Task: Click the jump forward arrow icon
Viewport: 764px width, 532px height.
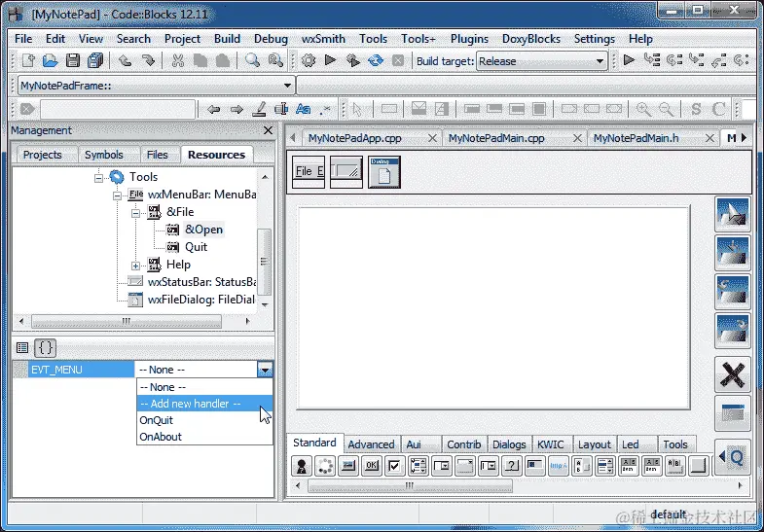Action: (236, 109)
